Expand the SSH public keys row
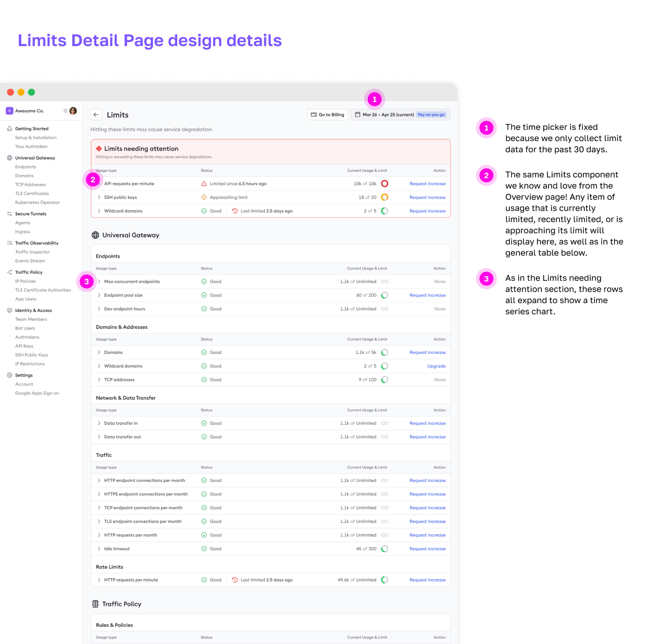This screenshot has height=644, width=657. [99, 197]
